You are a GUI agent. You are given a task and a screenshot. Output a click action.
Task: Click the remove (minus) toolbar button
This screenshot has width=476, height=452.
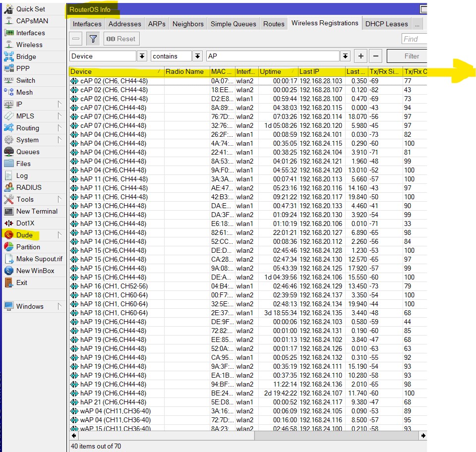pos(76,39)
